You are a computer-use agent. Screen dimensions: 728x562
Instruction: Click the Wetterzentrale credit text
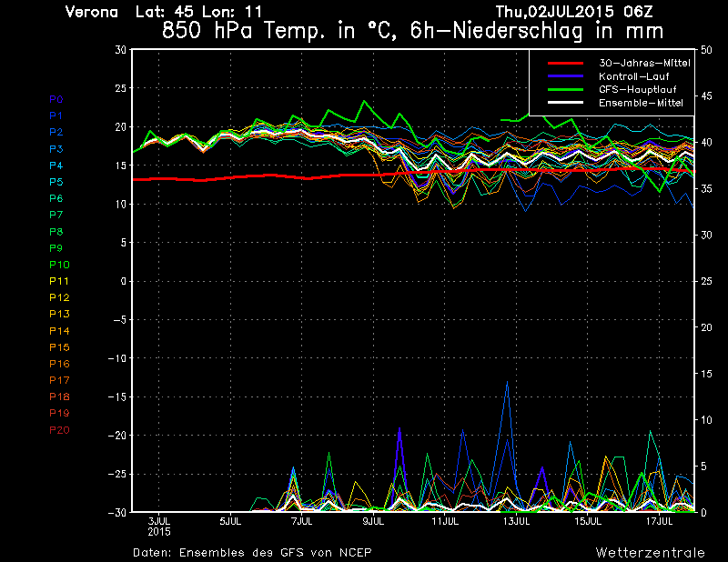tap(650, 553)
